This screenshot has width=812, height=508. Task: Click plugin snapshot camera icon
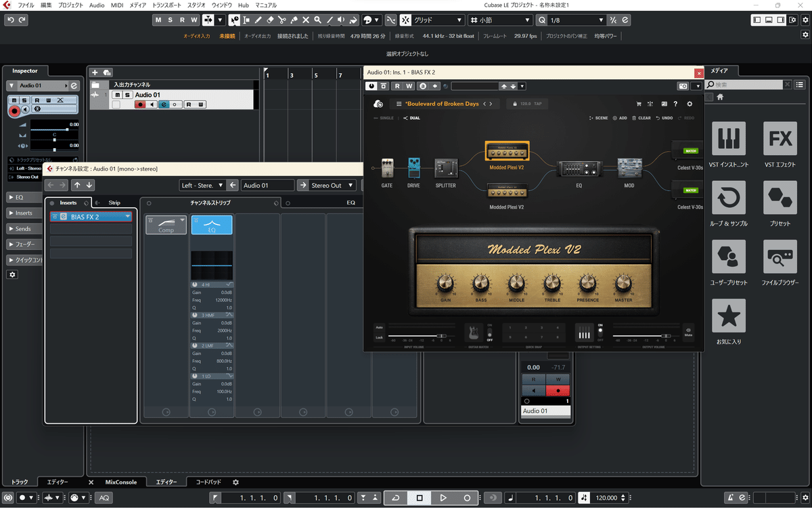click(683, 86)
